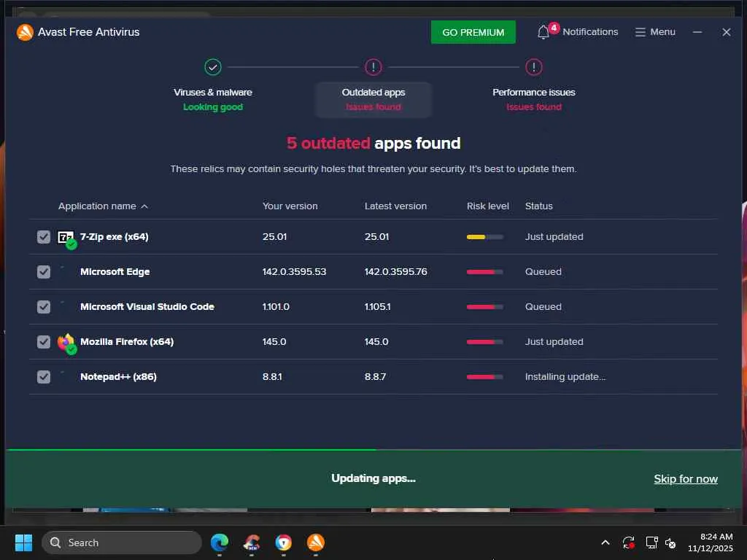Click the Mozilla Firefox risk level bar
747x560 pixels.
coord(484,342)
